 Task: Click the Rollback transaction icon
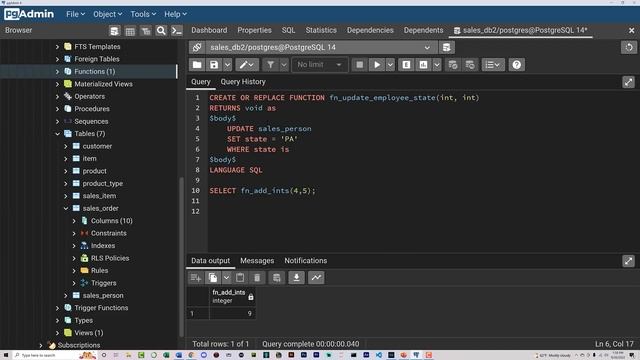coord(470,64)
